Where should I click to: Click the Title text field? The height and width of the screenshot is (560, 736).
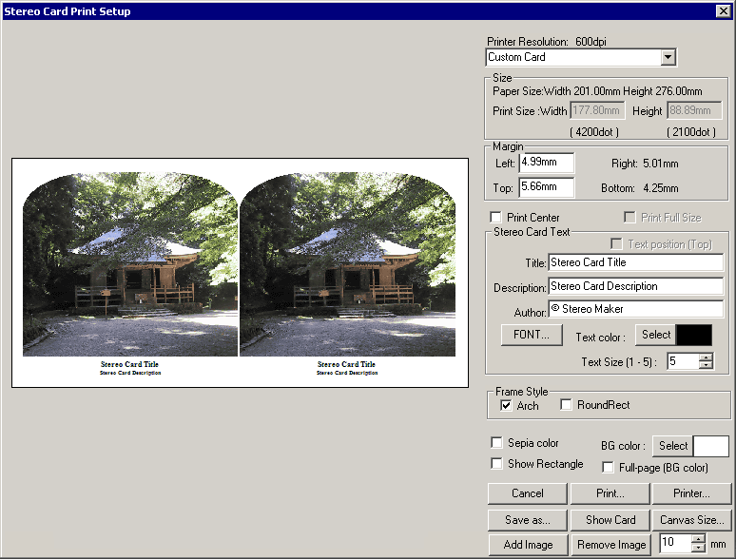[x=636, y=262]
